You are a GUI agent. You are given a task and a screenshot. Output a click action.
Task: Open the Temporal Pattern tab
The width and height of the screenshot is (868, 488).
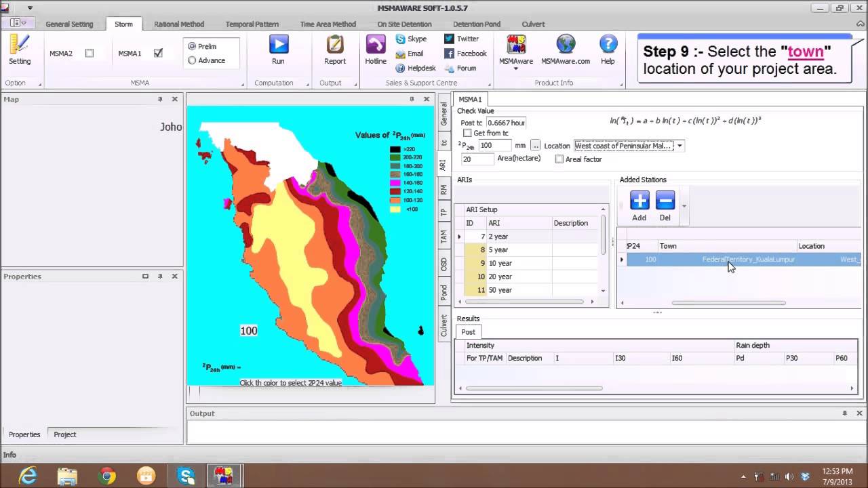click(x=252, y=24)
